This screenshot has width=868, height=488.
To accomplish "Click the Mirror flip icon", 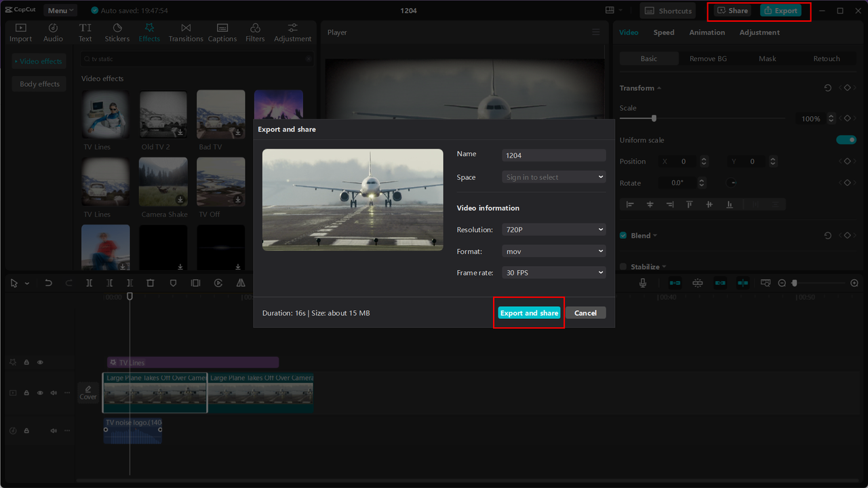I will point(241,283).
